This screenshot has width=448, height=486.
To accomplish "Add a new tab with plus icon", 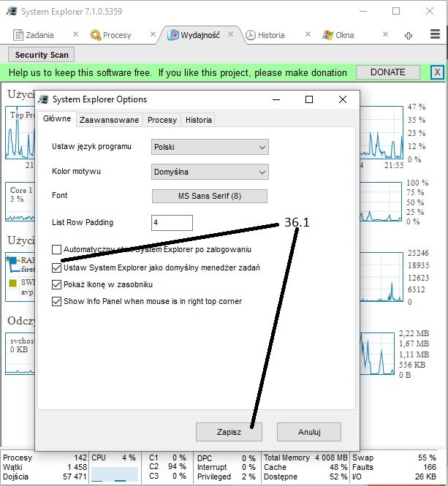I will coord(409,36).
